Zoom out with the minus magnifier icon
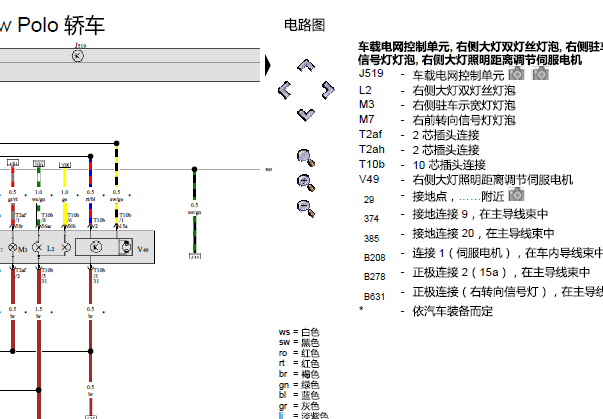This screenshot has height=419, width=603. 306,209
